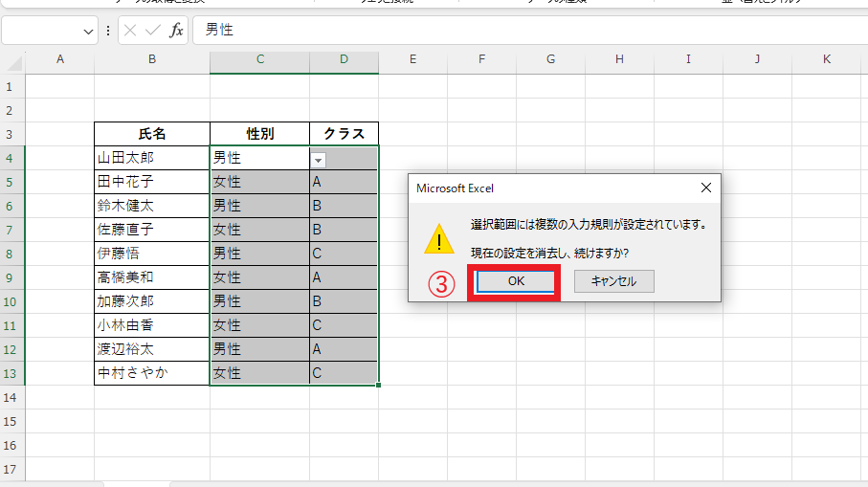Select column K header

pyautogui.click(x=827, y=59)
